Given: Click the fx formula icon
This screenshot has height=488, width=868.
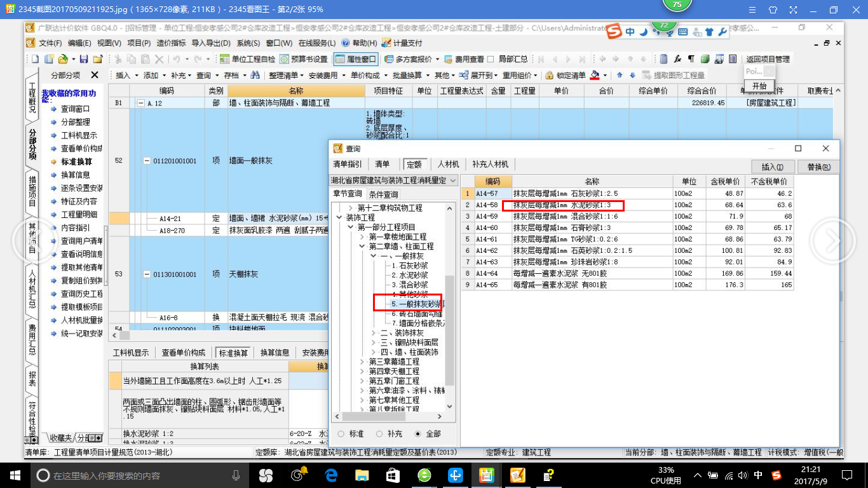Looking at the screenshot, I should 677,59.
